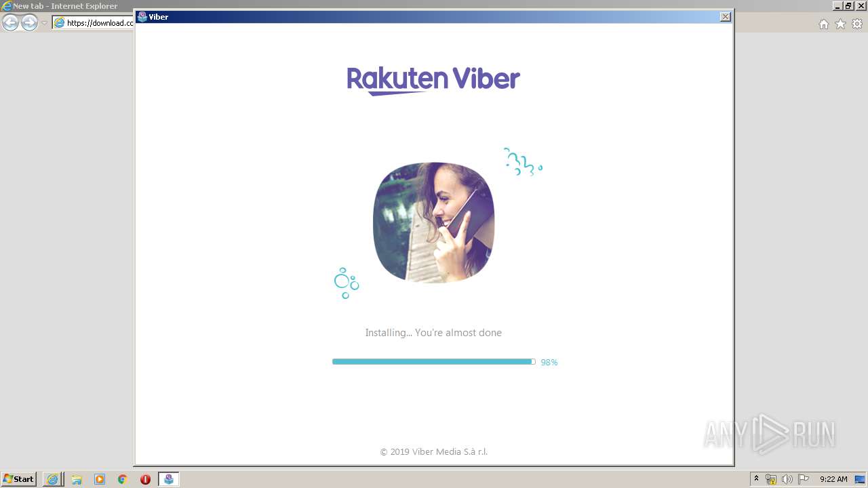Restore the Internet Explorer window

pos(848,6)
